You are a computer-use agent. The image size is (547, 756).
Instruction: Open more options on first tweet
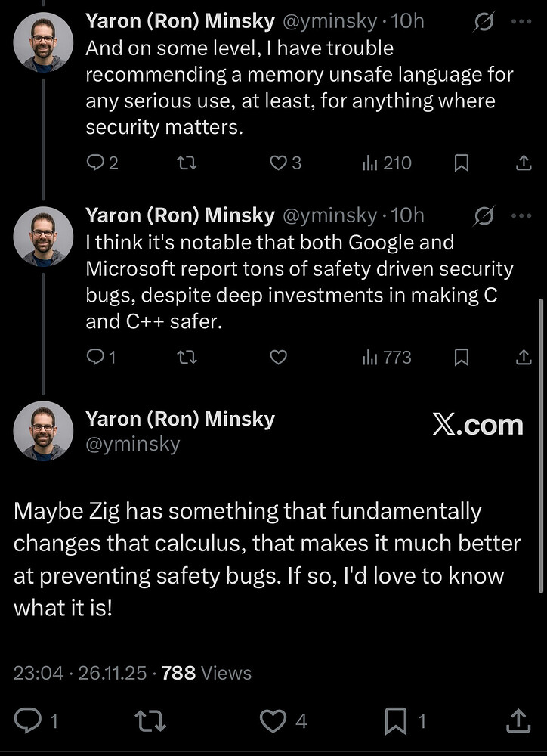coord(521,22)
